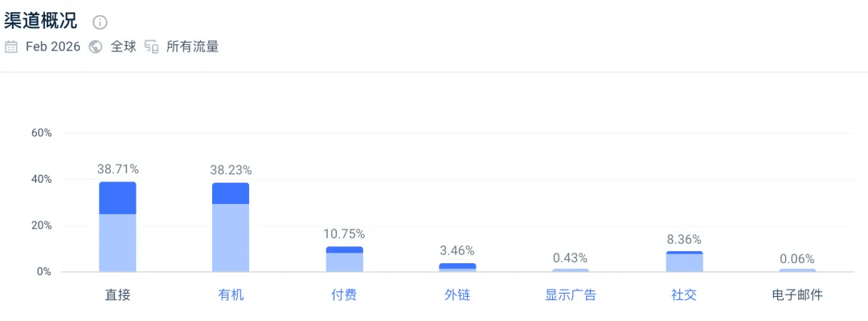The width and height of the screenshot is (868, 321).
Task: Click the light blue segment of 有机 bar
Action: [231, 238]
